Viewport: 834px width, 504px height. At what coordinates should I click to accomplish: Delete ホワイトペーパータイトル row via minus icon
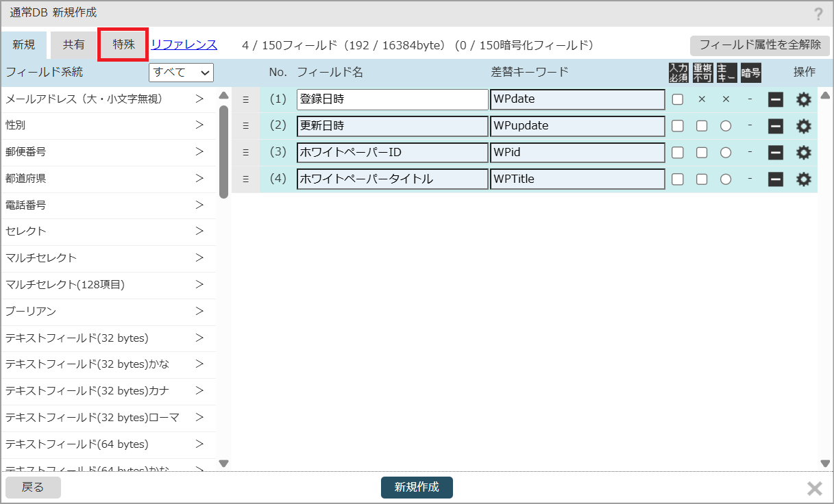pos(776,179)
